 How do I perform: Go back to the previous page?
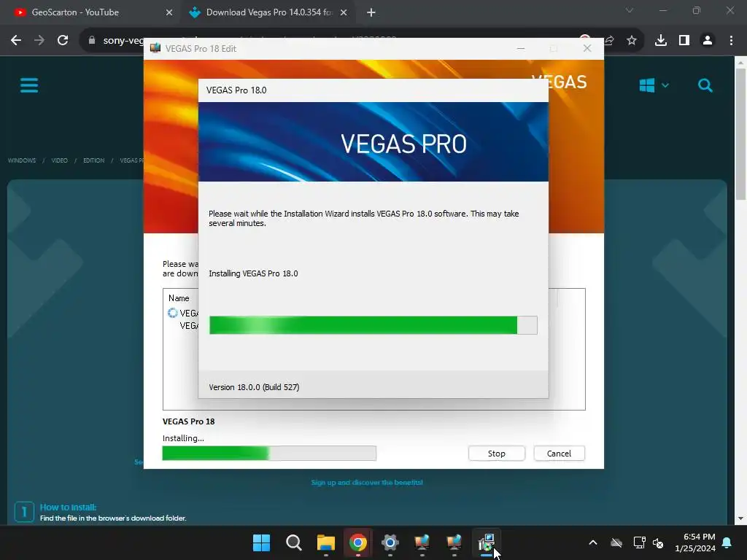click(x=16, y=41)
